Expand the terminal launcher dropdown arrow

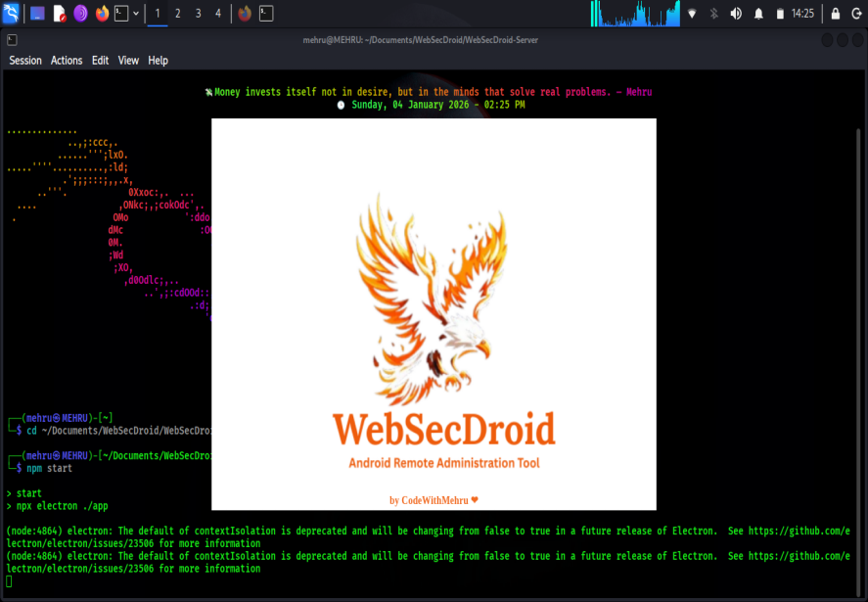[135, 13]
